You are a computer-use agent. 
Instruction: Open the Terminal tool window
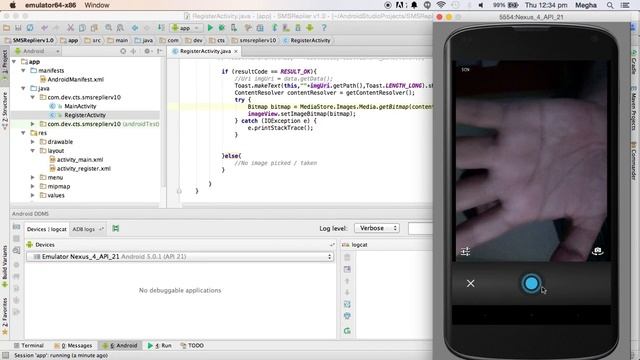28,345
